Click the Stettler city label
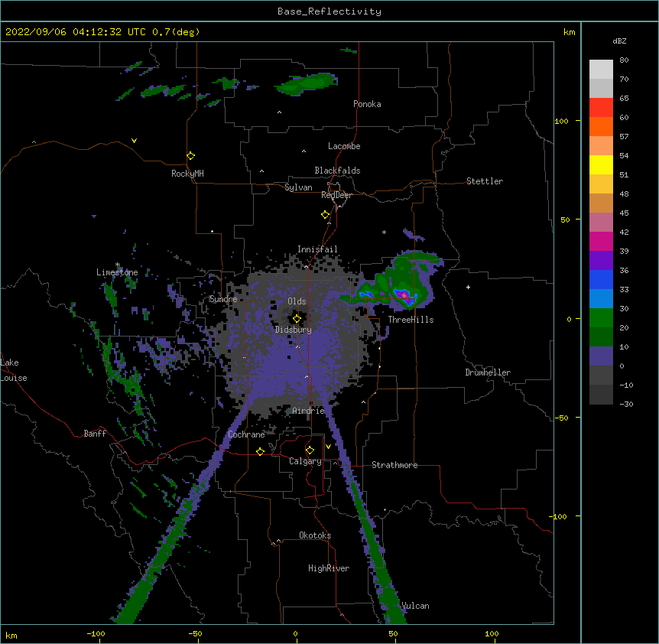 point(485,181)
